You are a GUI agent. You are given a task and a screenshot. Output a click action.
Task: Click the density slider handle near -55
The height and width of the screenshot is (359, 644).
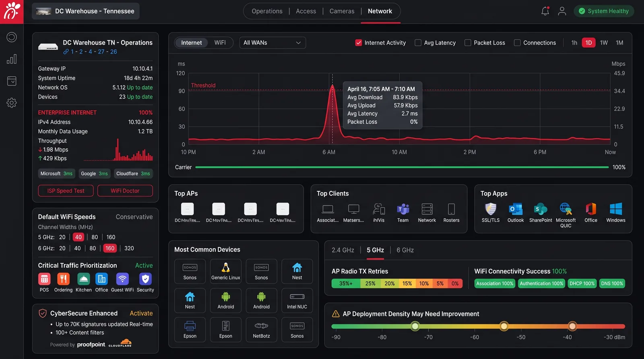click(x=504, y=326)
